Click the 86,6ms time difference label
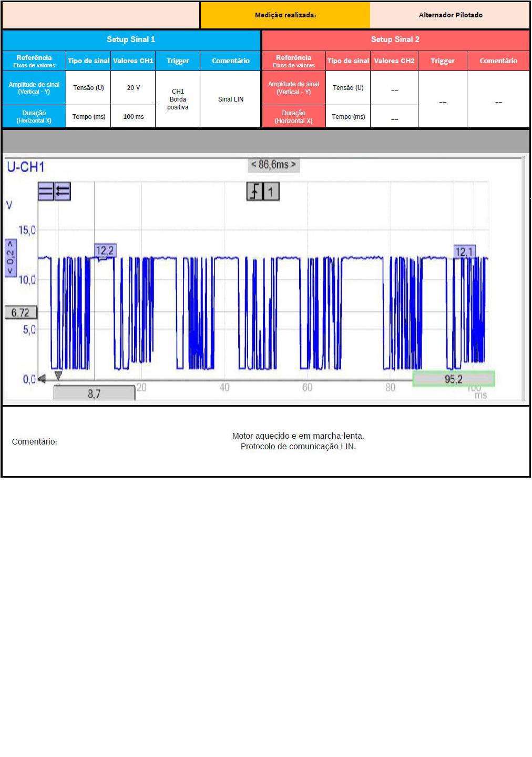The width and height of the screenshot is (532, 757). [273, 165]
